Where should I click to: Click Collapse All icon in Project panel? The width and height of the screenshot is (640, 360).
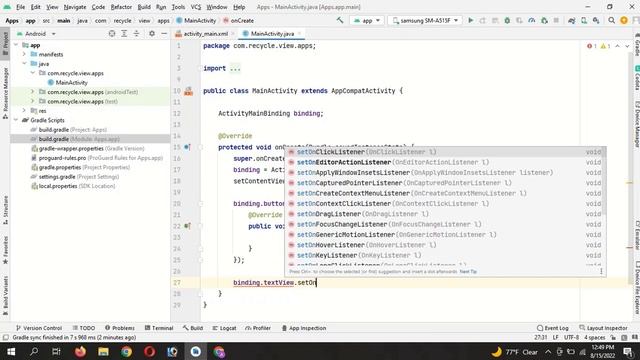(x=136, y=33)
